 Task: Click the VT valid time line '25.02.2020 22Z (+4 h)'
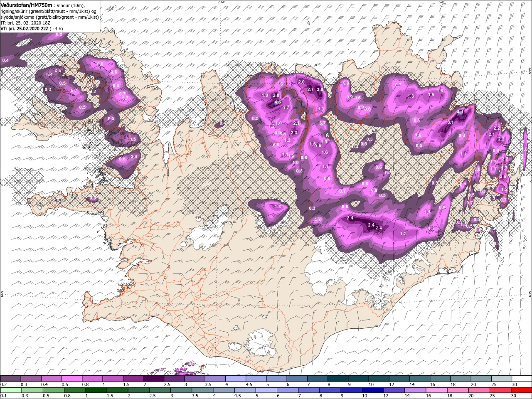pyautogui.click(x=32, y=29)
